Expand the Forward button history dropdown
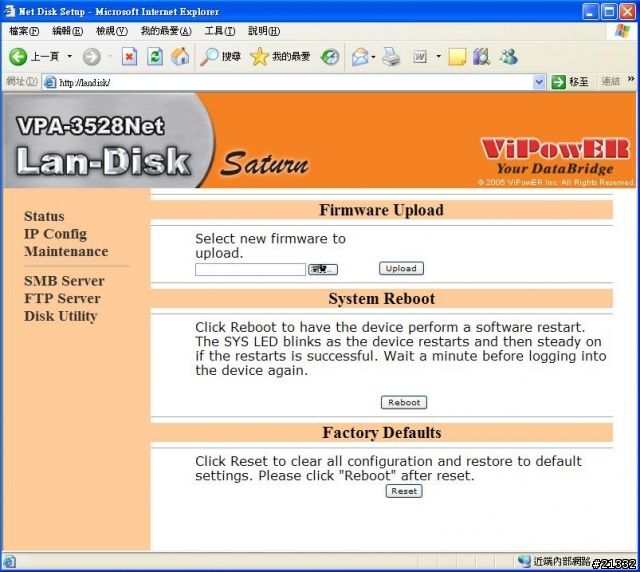This screenshot has width=640, height=572. click(110, 56)
